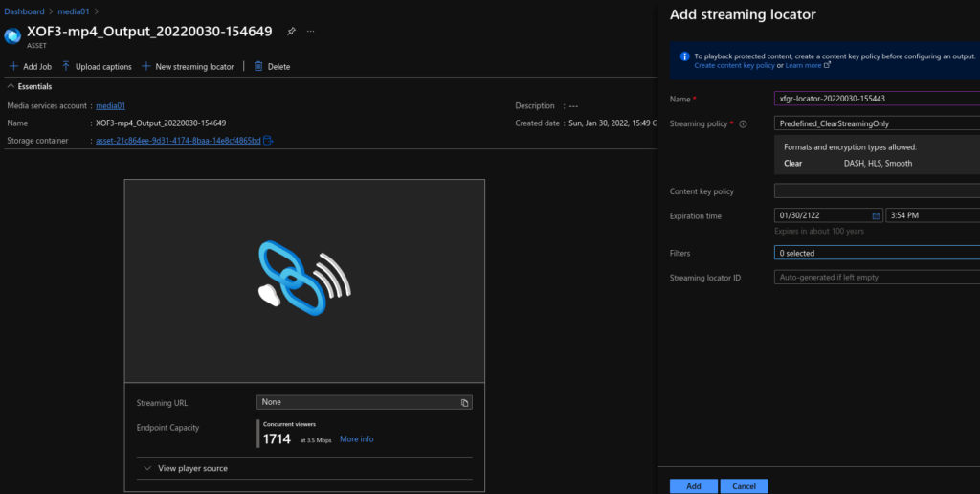
Task: Focus the locator Name input field
Action: 877,99
